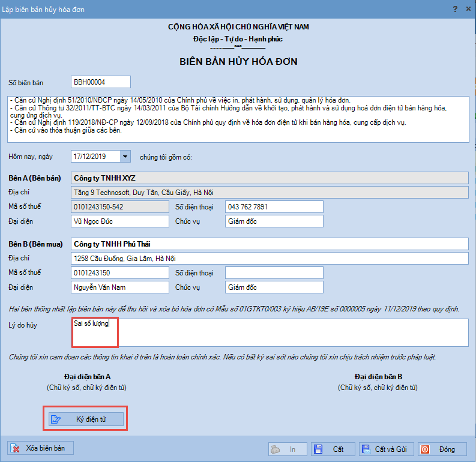Click the save-and-send icon on Cất và Gửi
The height and width of the screenshot is (462, 476).
tap(366, 449)
